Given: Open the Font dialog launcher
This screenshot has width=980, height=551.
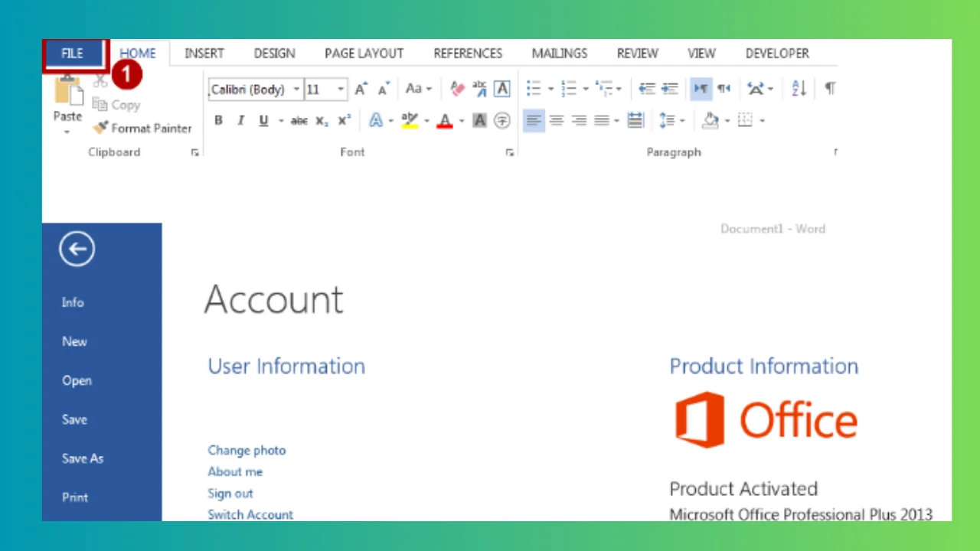Looking at the screenshot, I should pos(510,153).
